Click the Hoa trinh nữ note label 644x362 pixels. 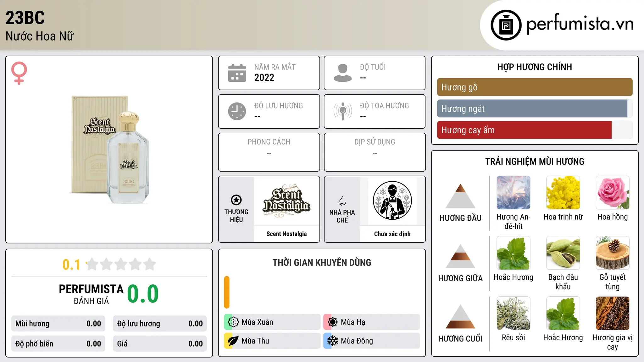click(563, 217)
